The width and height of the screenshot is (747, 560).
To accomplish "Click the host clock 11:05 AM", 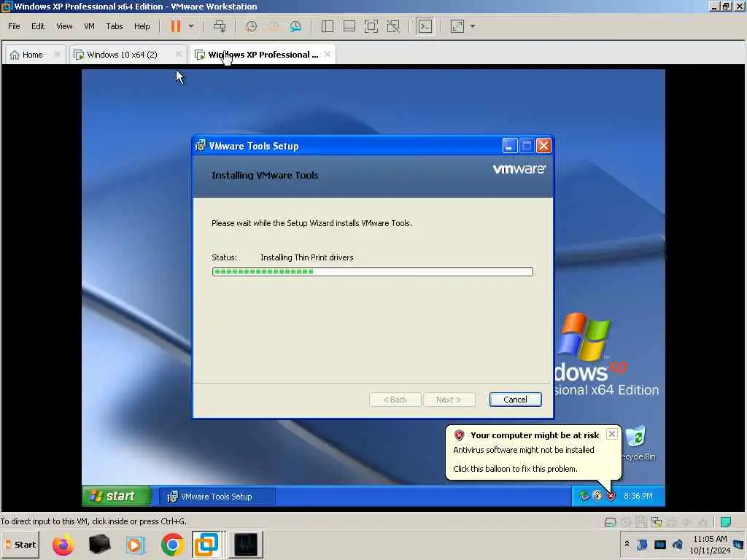I will 710,539.
